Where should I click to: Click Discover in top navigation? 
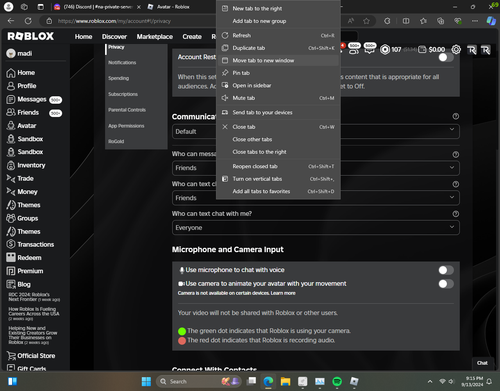pos(114,37)
